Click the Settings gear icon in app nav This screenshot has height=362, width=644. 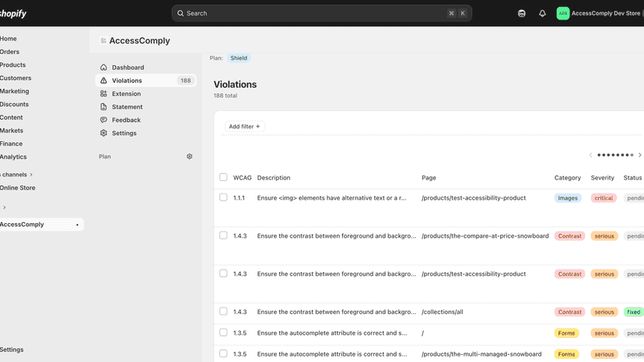click(103, 133)
